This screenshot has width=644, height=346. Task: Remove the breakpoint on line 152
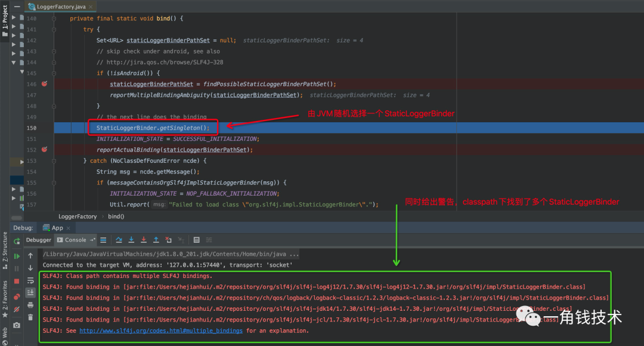(x=44, y=150)
